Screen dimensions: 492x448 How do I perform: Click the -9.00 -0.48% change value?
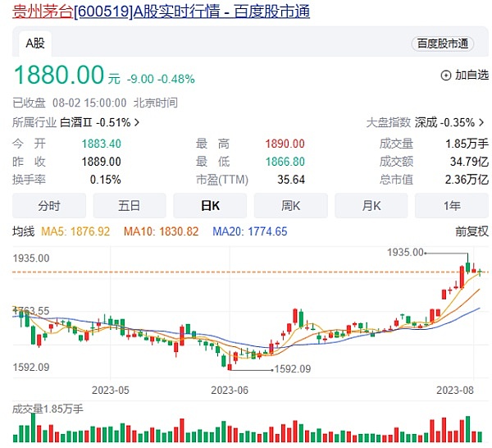[x=161, y=79]
